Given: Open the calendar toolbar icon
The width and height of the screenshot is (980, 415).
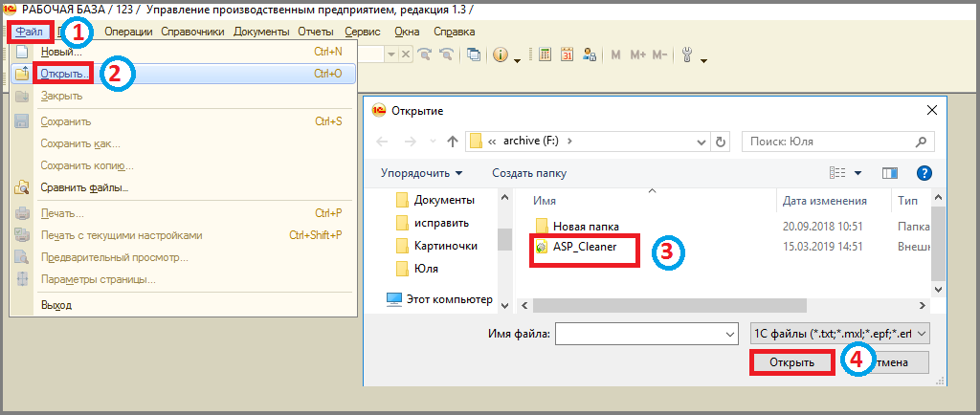Looking at the screenshot, I should tap(567, 55).
